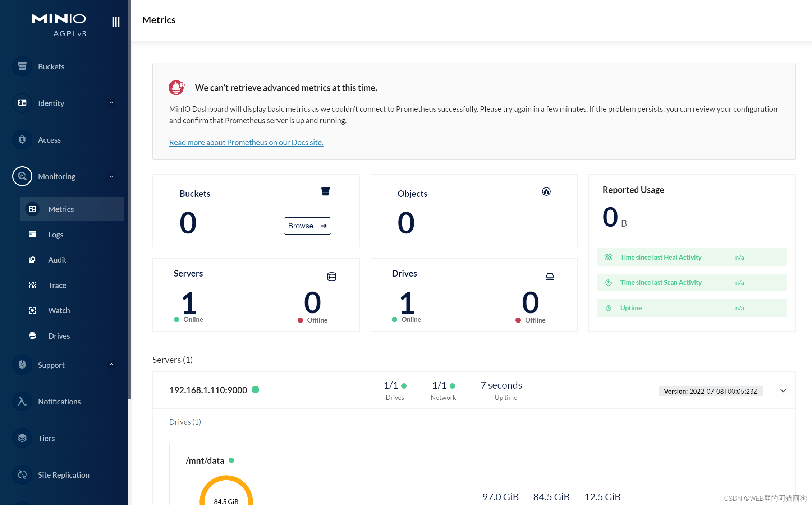
Task: Click the 1/1 Drives status value
Action: click(x=391, y=385)
